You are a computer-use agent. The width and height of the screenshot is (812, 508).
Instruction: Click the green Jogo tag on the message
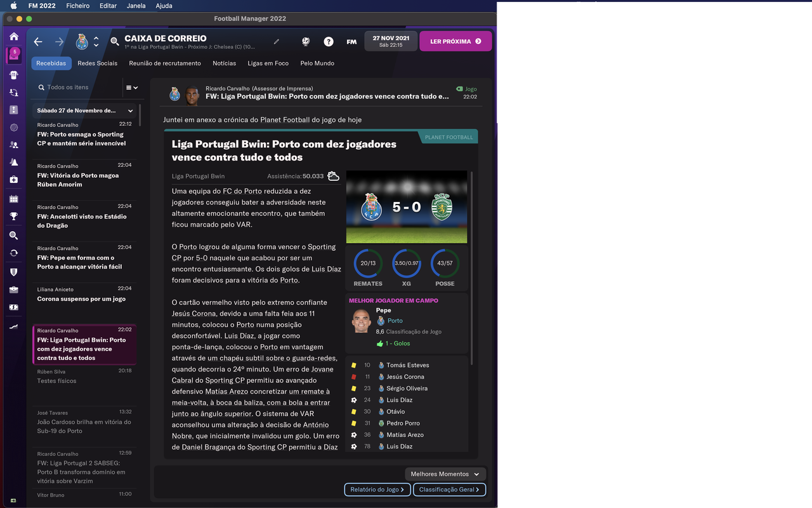click(x=466, y=90)
